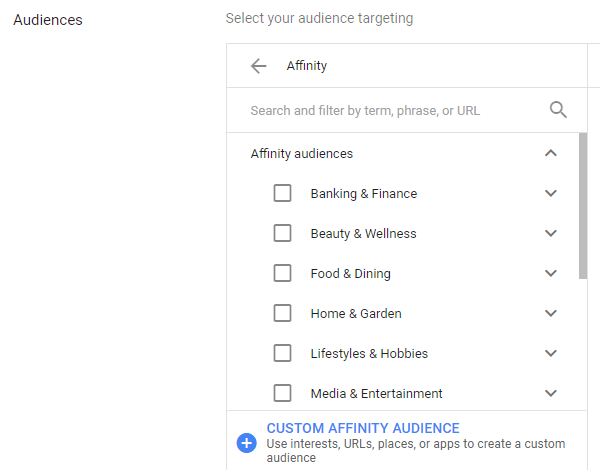Open the Food & Dining chevron

pos(550,273)
